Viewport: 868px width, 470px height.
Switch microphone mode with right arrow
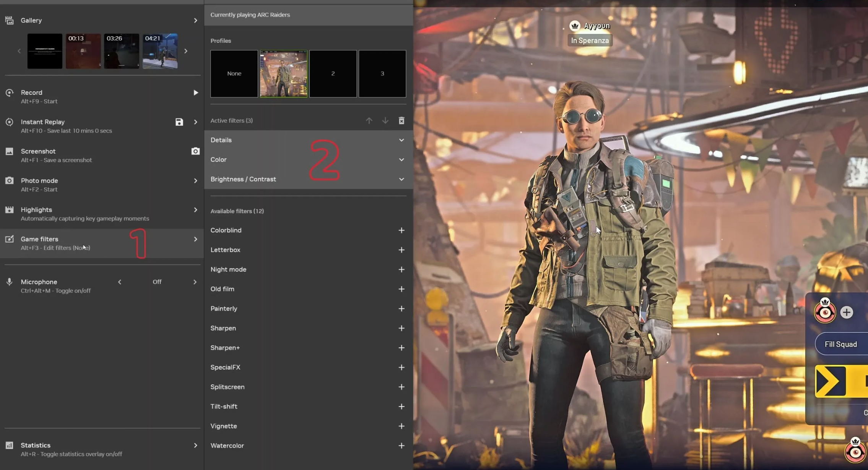click(195, 282)
